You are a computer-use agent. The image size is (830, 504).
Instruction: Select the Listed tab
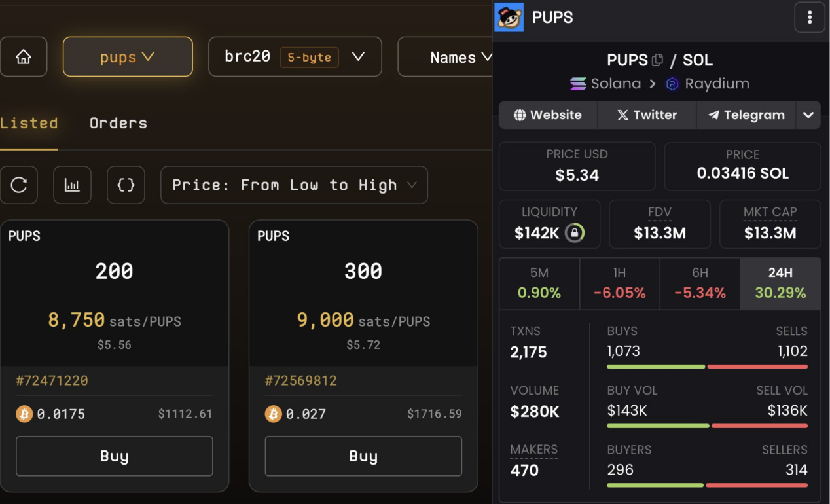pyautogui.click(x=29, y=123)
